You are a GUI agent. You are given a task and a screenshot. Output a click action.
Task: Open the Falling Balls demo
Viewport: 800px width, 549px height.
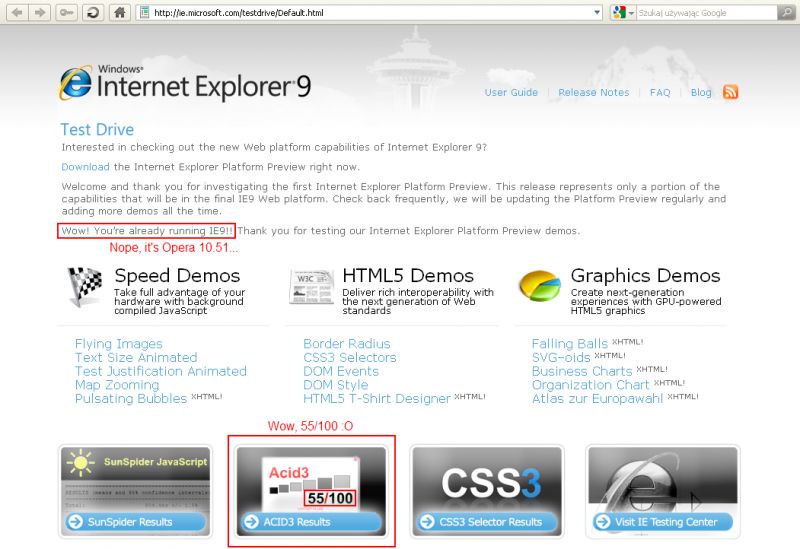(x=569, y=344)
